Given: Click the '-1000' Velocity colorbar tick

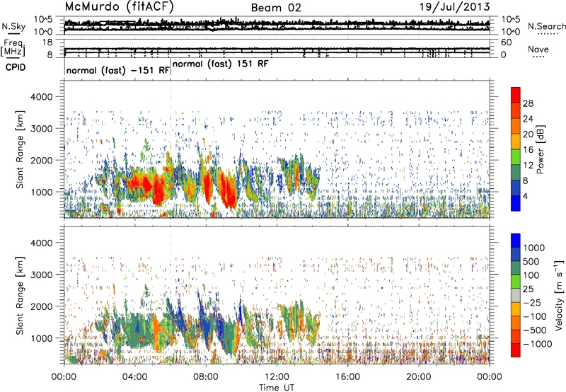Looking at the screenshot, I should (x=537, y=344).
